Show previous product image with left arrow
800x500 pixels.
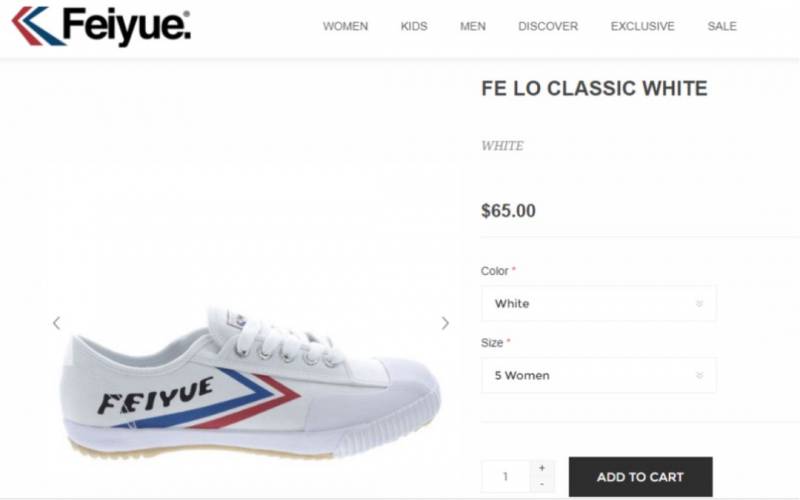coord(57,323)
